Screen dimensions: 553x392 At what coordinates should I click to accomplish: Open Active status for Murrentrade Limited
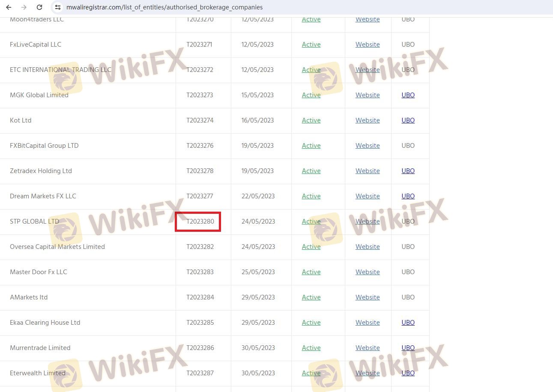point(311,348)
